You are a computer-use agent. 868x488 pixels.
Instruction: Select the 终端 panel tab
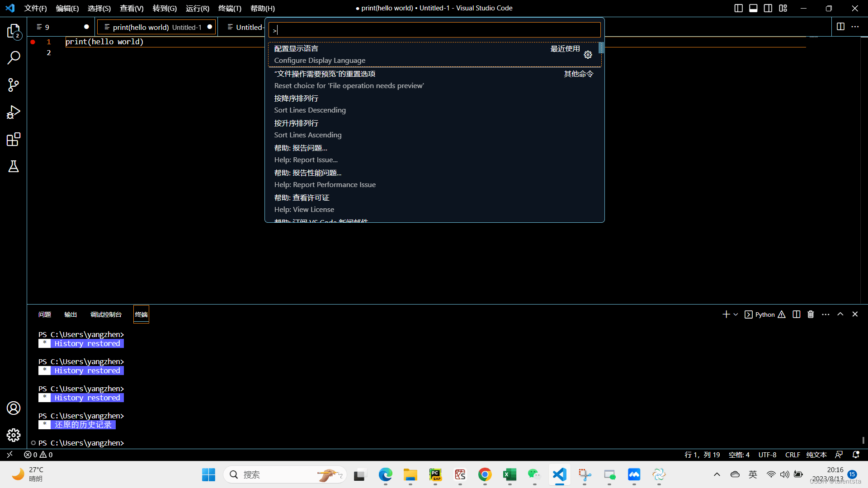pyautogui.click(x=141, y=314)
